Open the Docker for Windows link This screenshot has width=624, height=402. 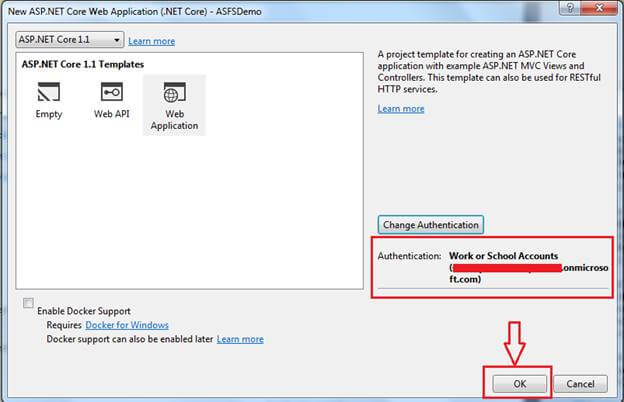127,325
